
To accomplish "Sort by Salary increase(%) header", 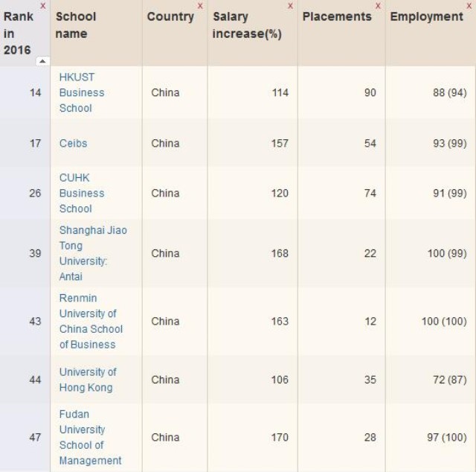I will point(247,25).
